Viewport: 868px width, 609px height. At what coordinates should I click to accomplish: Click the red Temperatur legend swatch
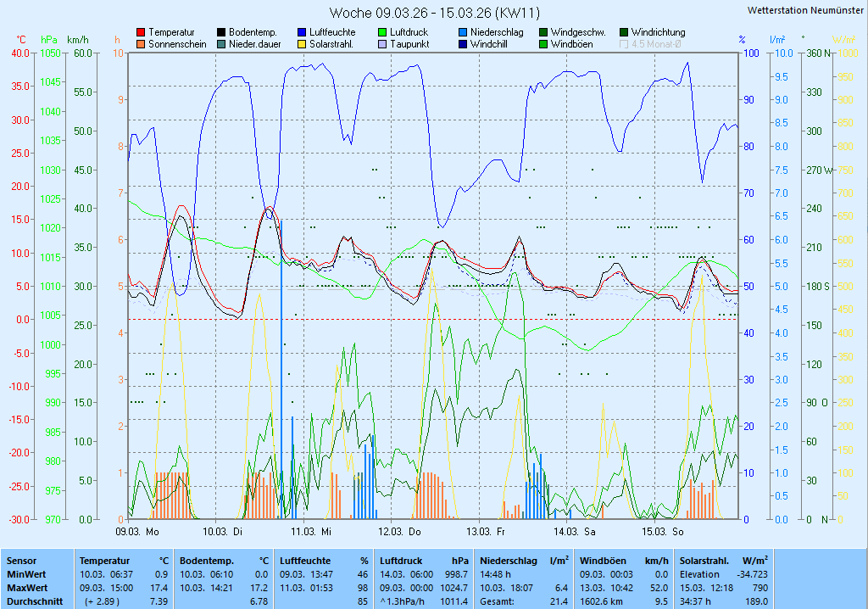[x=141, y=32]
